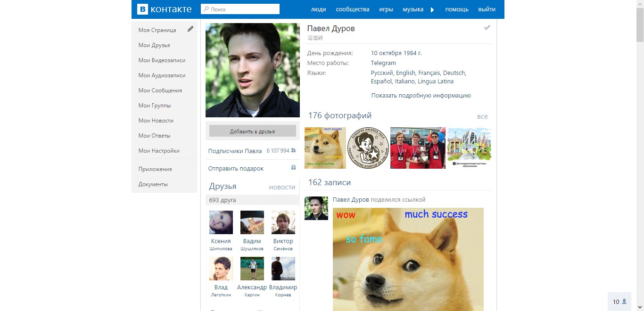Expand Показать подробную информацию

tap(421, 95)
